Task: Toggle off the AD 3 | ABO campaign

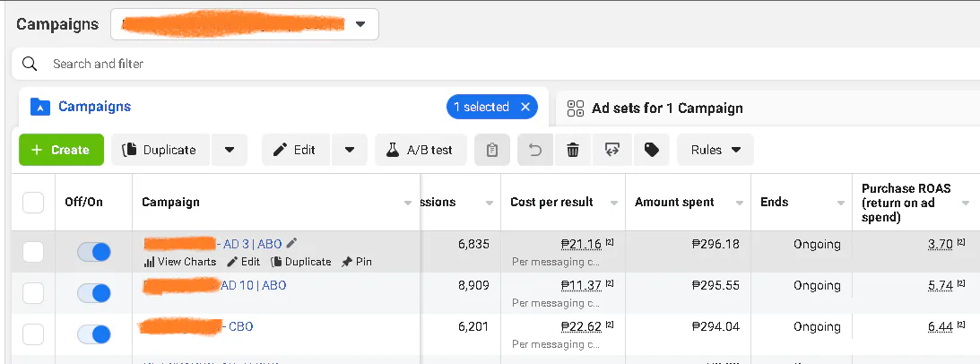Action: click(x=94, y=252)
